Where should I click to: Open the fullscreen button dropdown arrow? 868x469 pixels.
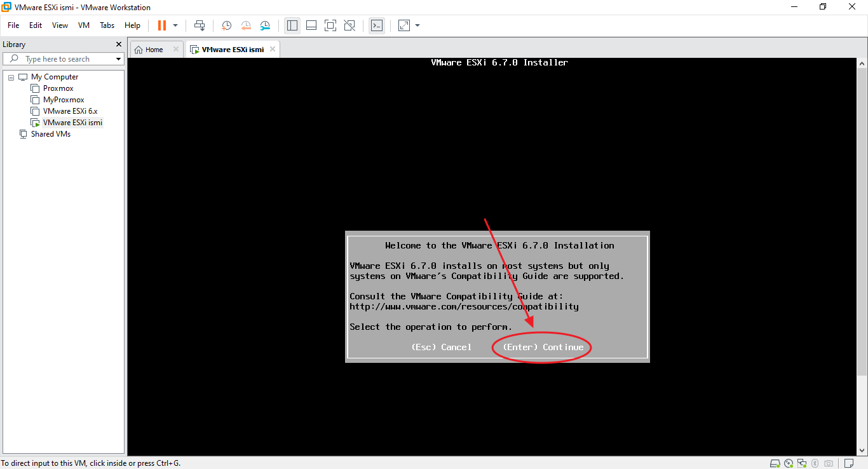tap(417, 25)
